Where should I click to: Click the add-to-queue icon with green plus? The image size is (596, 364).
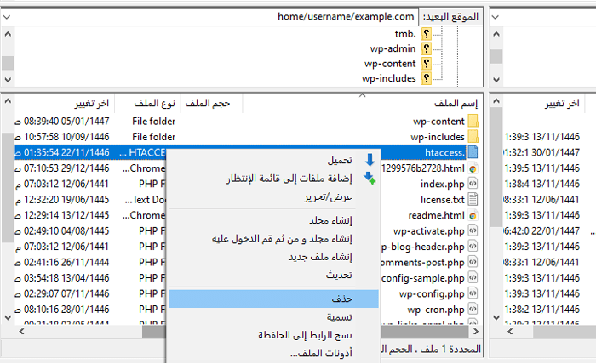click(370, 178)
